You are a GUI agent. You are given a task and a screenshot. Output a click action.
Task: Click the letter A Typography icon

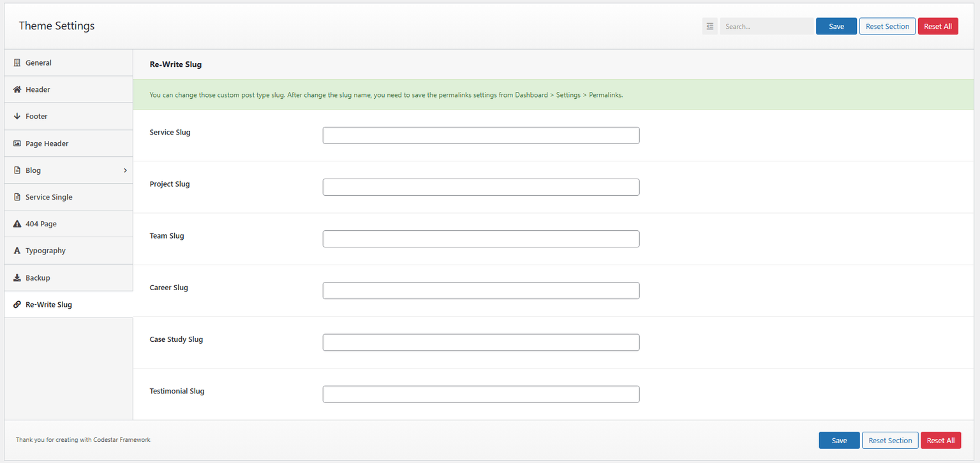pos(17,251)
